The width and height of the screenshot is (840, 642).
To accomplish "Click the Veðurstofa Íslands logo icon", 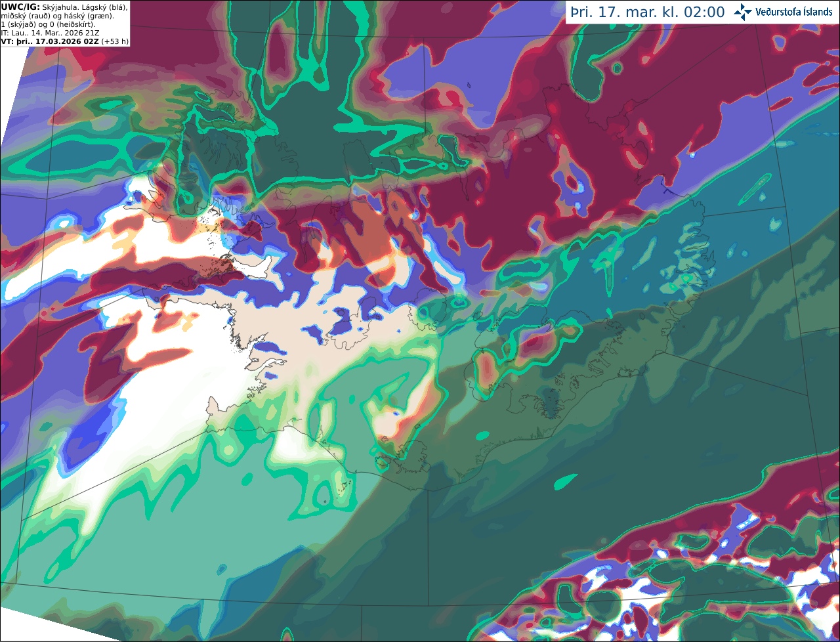I will point(743,12).
